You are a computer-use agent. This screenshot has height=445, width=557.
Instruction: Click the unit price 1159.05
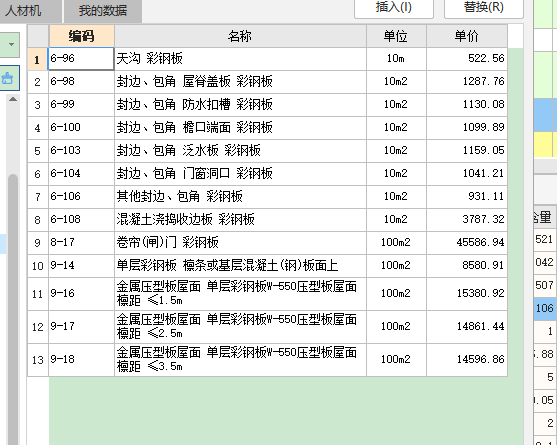tap(467, 151)
